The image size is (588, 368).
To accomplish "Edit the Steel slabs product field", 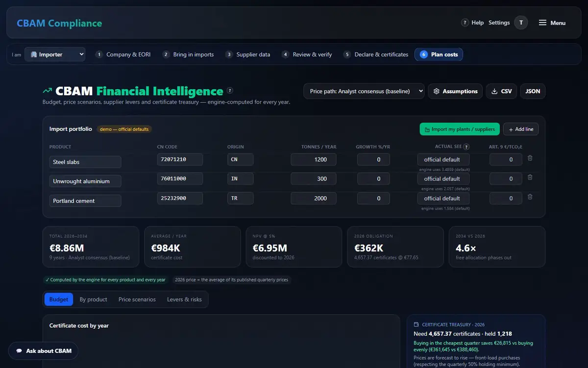I will point(85,162).
